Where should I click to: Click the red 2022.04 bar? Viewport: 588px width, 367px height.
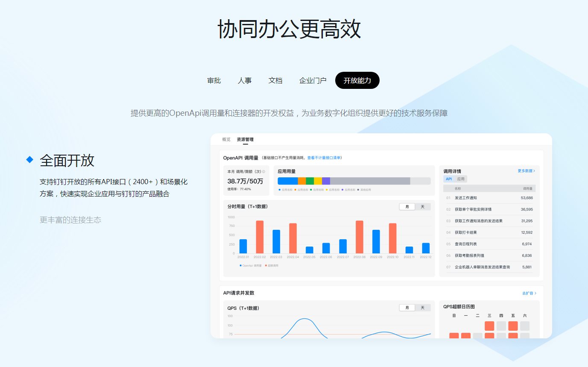click(x=293, y=238)
